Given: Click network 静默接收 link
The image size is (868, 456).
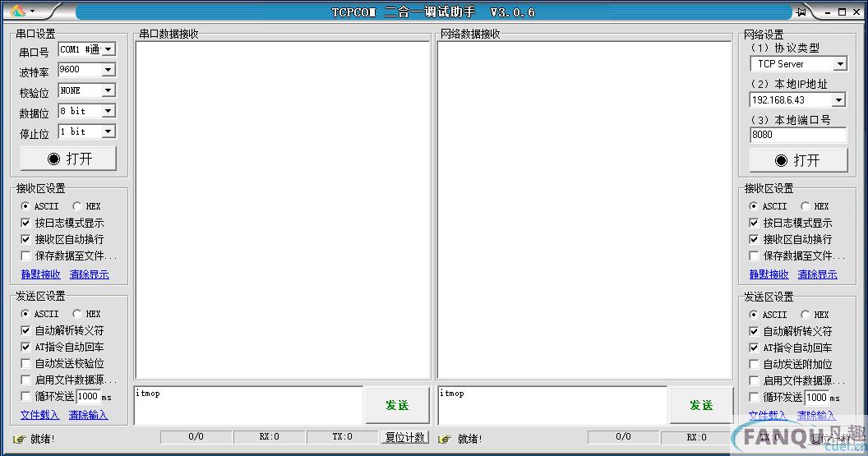Looking at the screenshot, I should point(769,274).
